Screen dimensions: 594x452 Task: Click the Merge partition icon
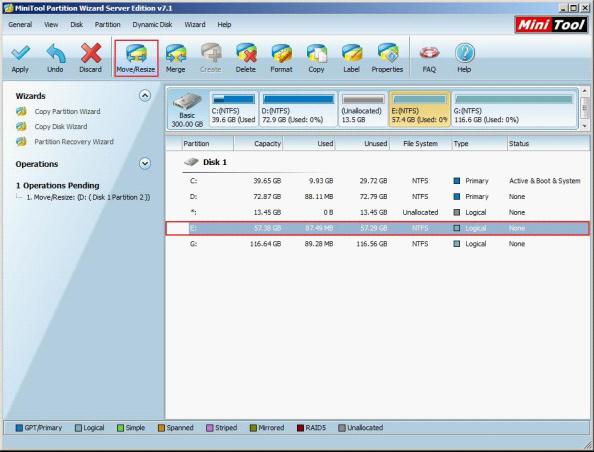tap(176, 53)
